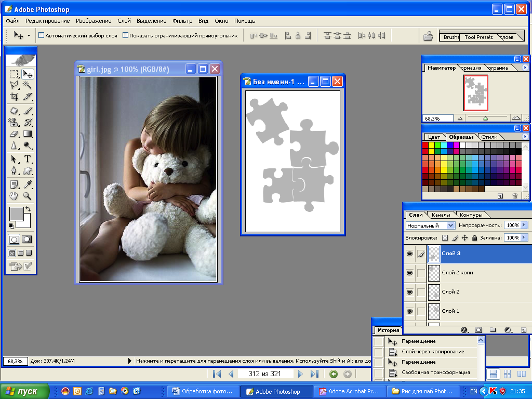Click the foreground color swatch
This screenshot has height=399, width=532.
pyautogui.click(x=16, y=214)
